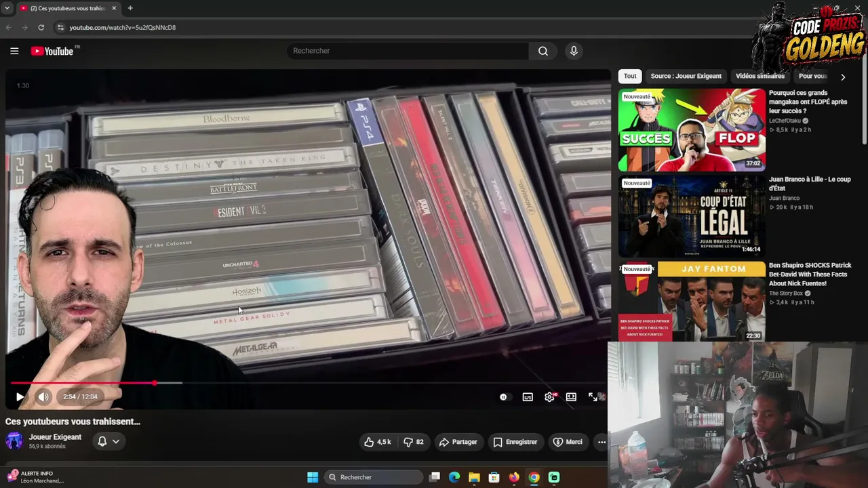Close the YouTube browser tab
The image size is (868, 488).
114,8
